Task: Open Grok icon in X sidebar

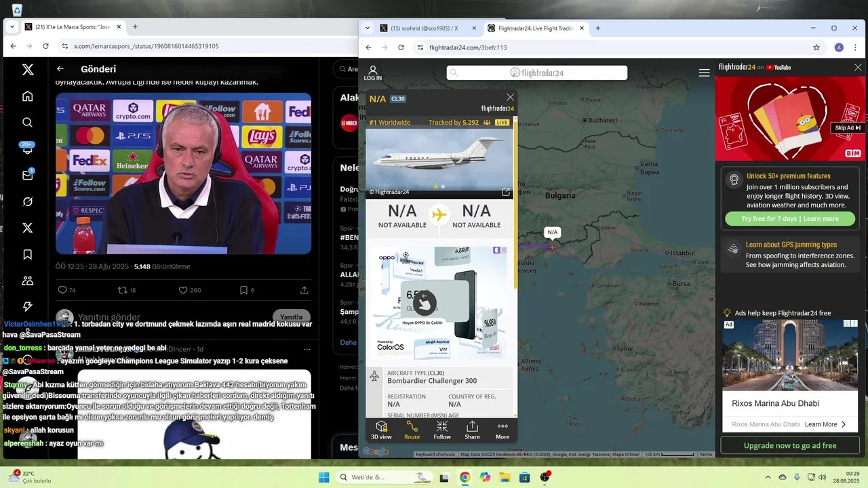Action: 28,201
